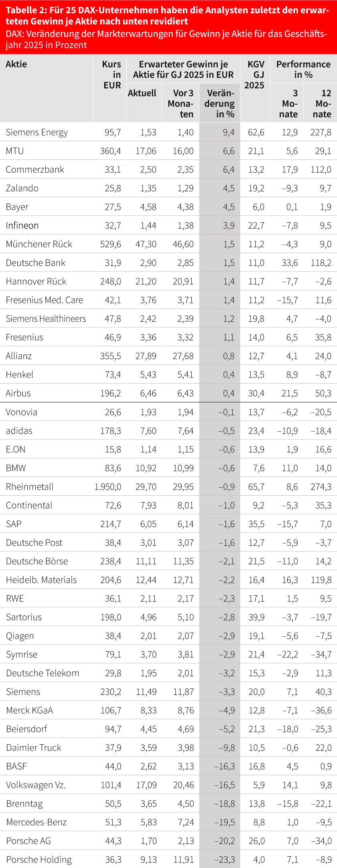Image resolution: width=337 pixels, height=868 pixels.
Task: Select the "Rheinmetall" stock name
Action: pos(30,487)
